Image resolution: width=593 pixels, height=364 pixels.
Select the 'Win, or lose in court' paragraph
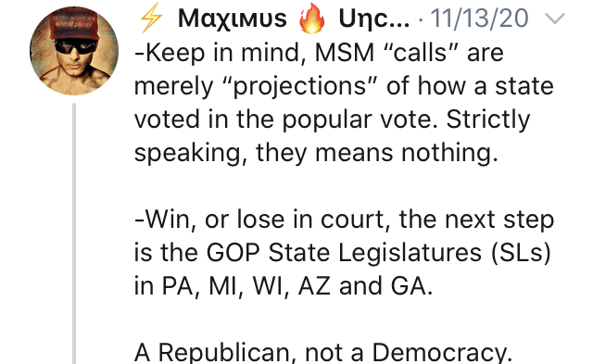344,253
